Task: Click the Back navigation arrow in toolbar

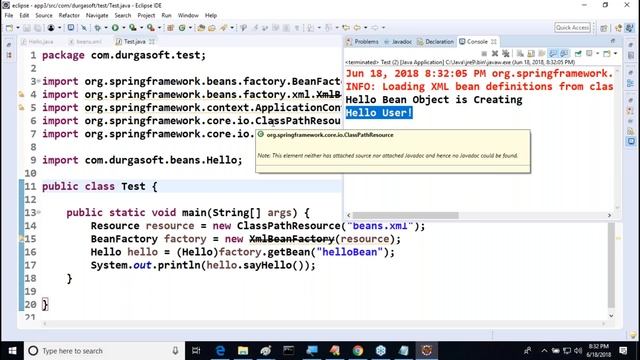Action: click(x=357, y=28)
